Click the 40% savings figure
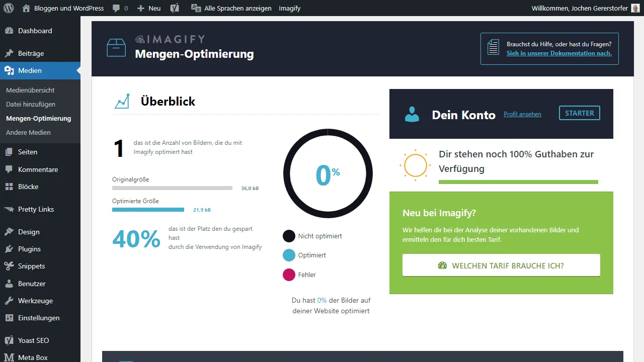Screen dimensions: 644x362 coord(136,239)
